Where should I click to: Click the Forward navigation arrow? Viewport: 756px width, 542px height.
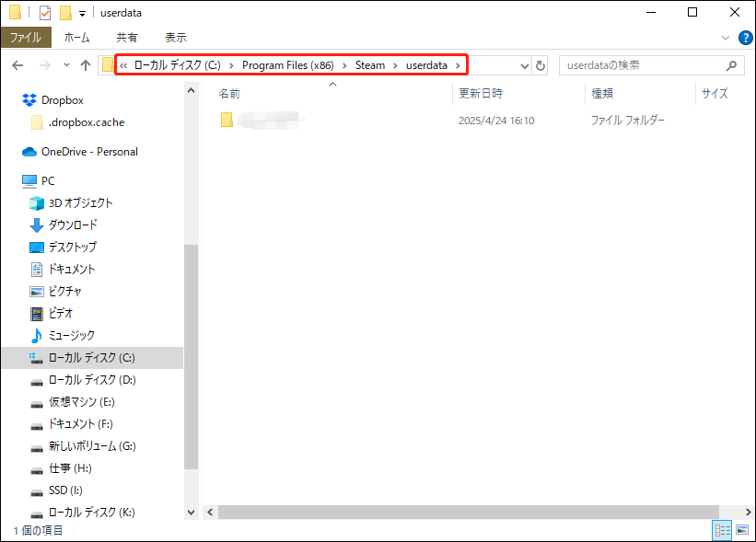[45, 65]
